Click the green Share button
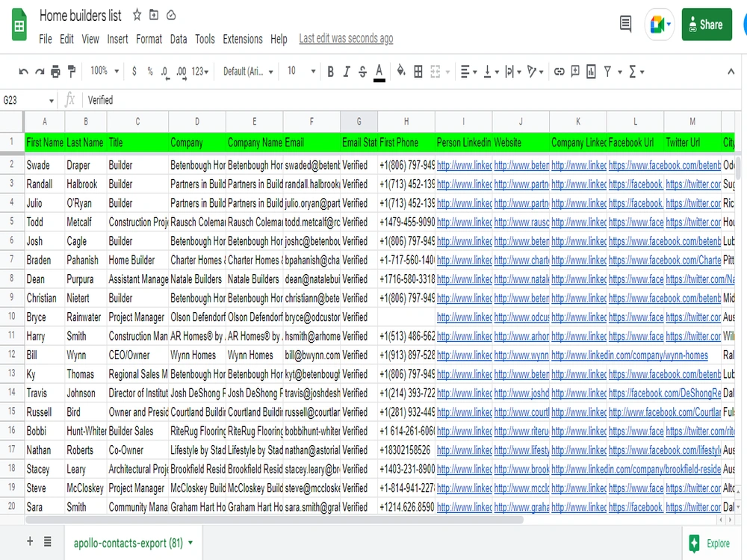The height and width of the screenshot is (560, 747). pyautogui.click(x=707, y=25)
